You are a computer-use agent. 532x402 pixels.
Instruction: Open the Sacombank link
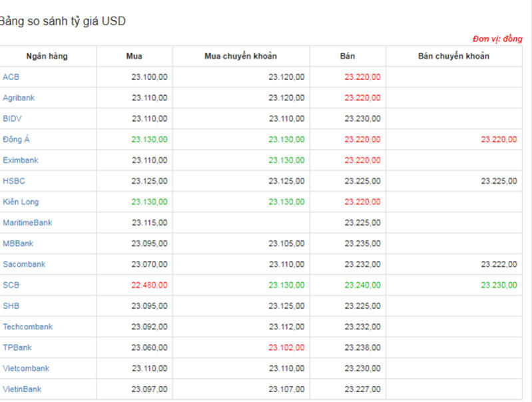point(24,264)
